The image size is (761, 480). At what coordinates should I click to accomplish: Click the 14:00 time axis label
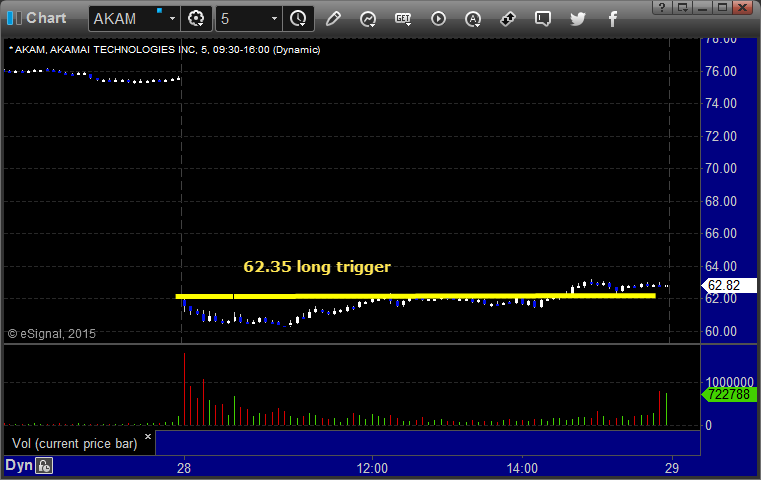pos(522,468)
